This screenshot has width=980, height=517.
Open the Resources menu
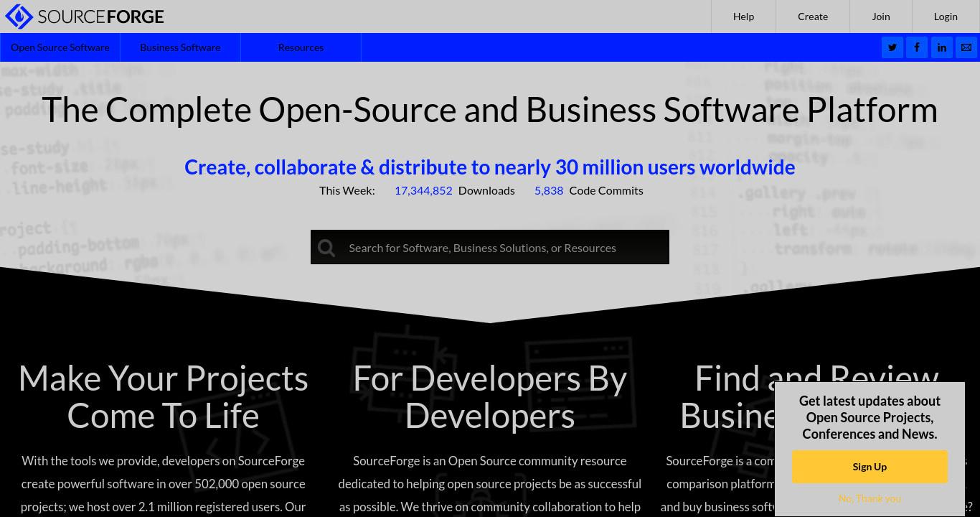pos(301,47)
